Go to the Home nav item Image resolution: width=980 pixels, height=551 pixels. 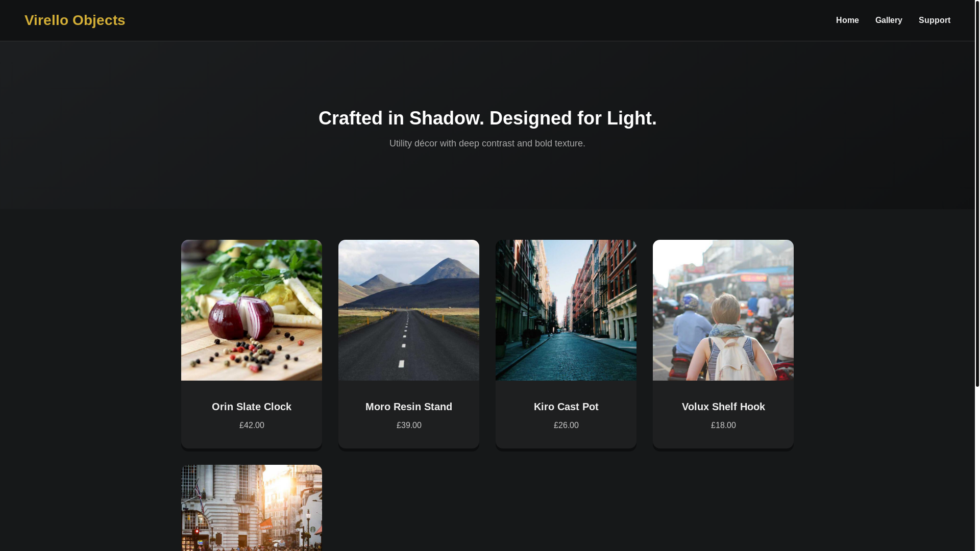tap(847, 20)
